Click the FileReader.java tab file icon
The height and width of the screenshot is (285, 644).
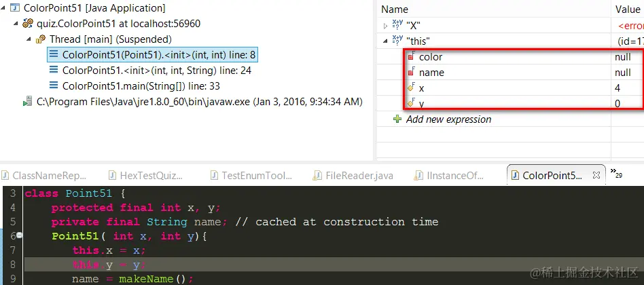317,176
